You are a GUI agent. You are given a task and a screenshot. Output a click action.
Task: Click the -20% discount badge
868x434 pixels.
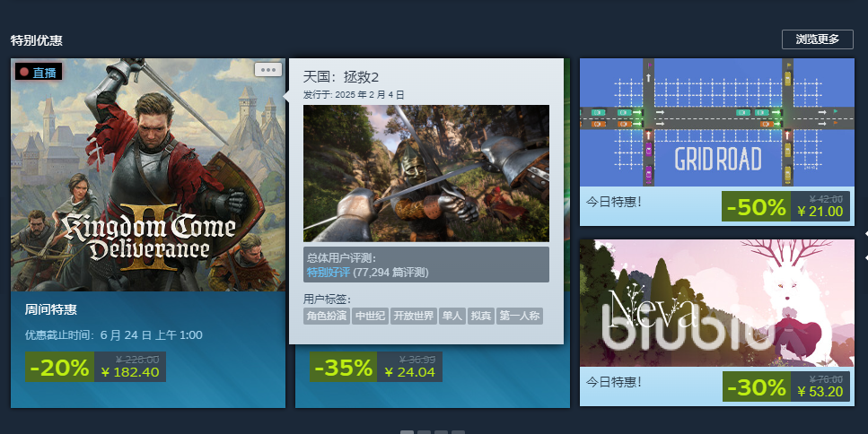pos(60,367)
